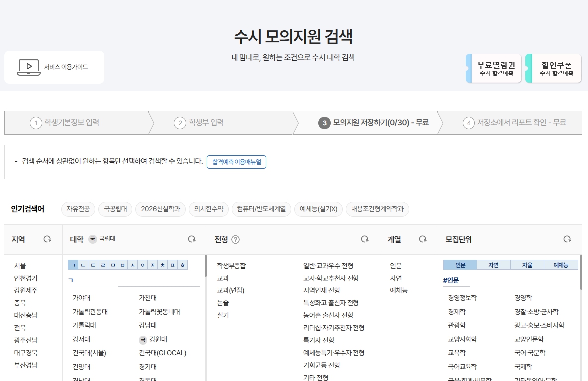Toggle the 자유전공 popular search tag
The width and height of the screenshot is (588, 381).
coord(78,209)
